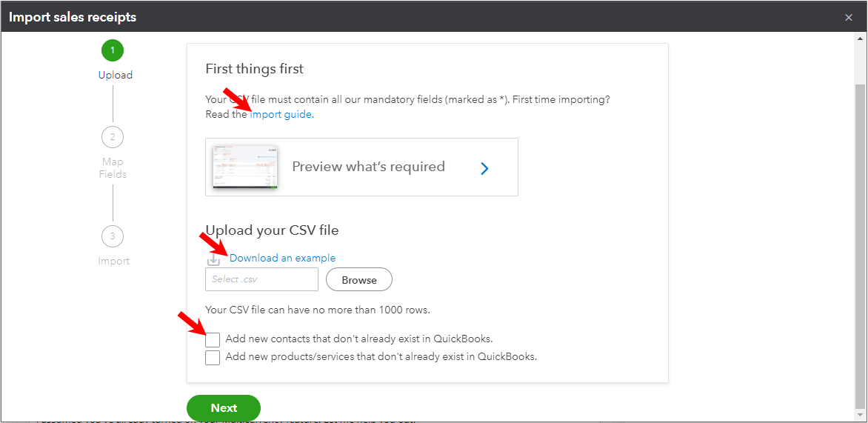868x423 pixels.
Task: Click Preview what's required text
Action: pyautogui.click(x=368, y=167)
